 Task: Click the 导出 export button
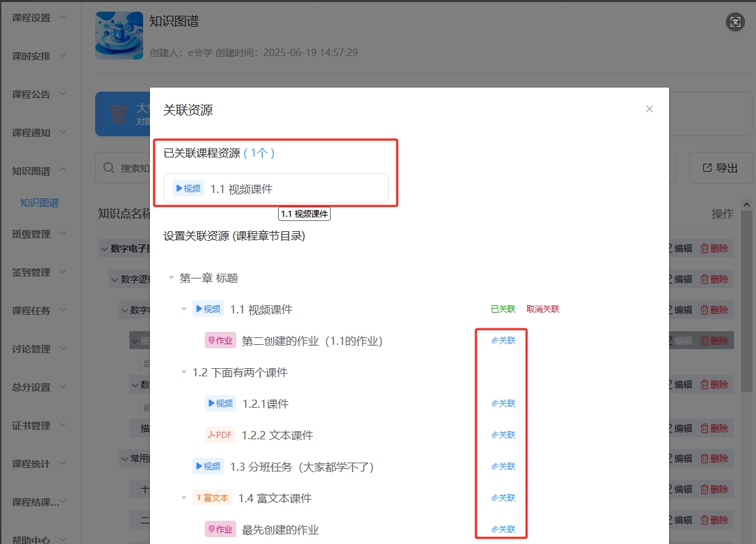click(x=720, y=168)
